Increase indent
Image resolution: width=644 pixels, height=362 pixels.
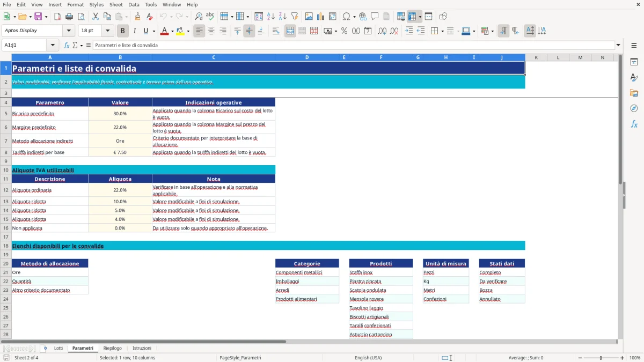(409, 31)
